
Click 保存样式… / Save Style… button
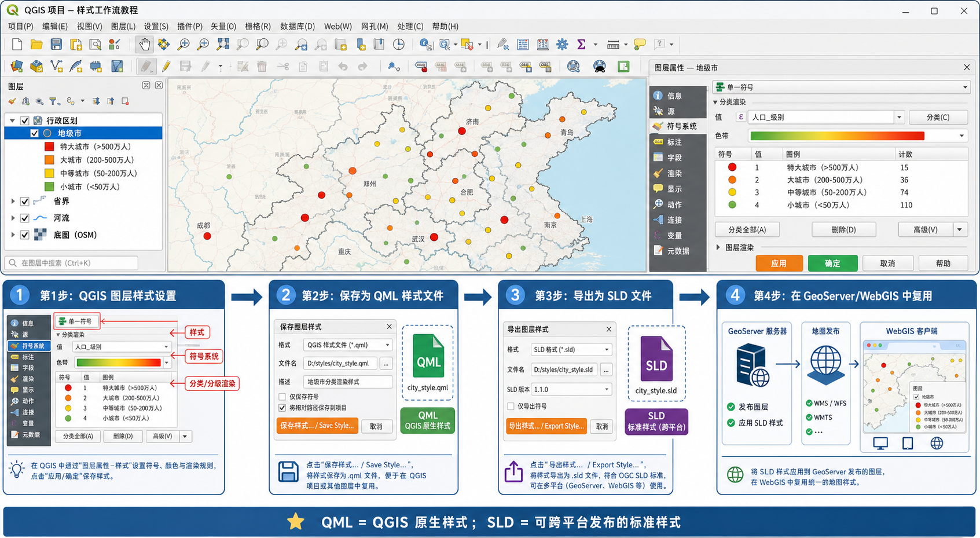coord(317,426)
